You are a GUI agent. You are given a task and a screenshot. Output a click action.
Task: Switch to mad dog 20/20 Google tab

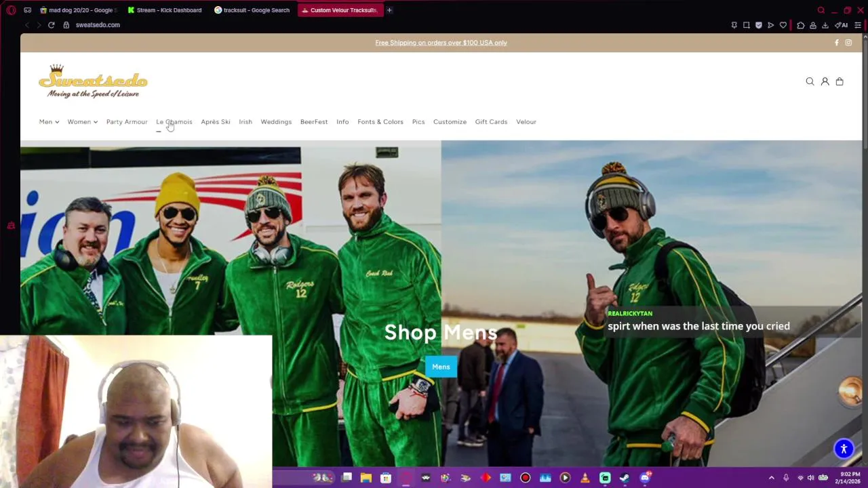click(77, 10)
